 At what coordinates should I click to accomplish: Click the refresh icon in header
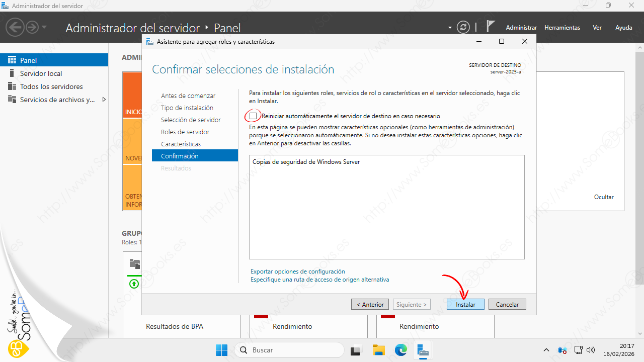463,28
